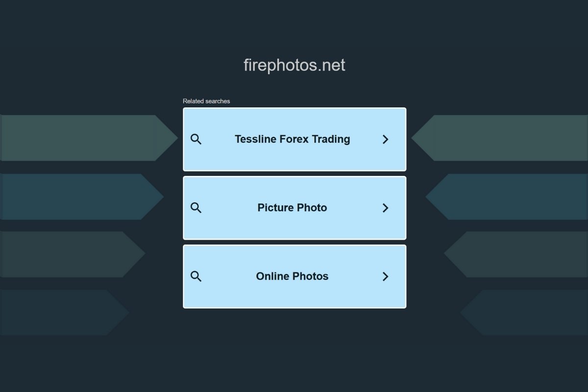Click the search icon in the bottom suggestion box
588x392 pixels.
(x=196, y=276)
